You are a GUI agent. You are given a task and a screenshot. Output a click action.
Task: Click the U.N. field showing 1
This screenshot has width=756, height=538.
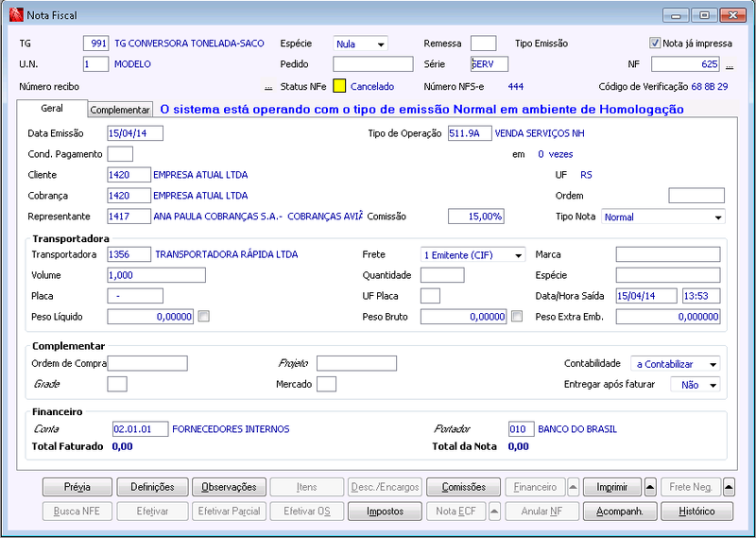pyautogui.click(x=96, y=64)
